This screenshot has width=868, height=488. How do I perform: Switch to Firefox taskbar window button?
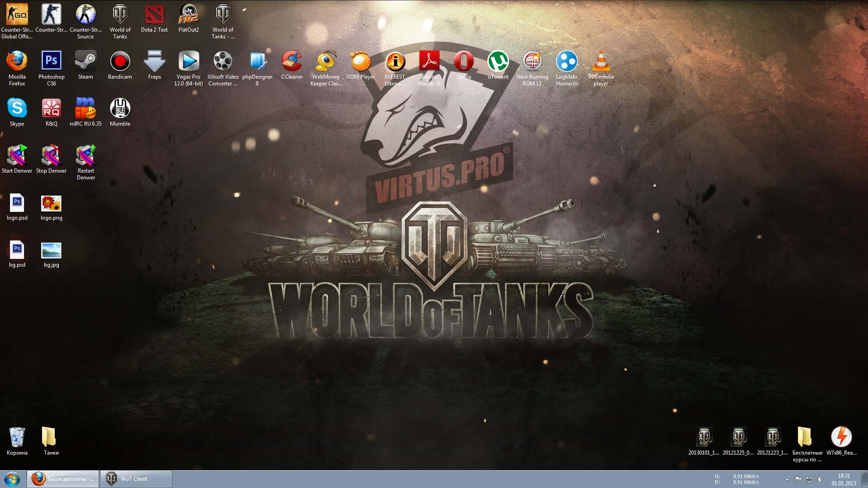pos(63,479)
